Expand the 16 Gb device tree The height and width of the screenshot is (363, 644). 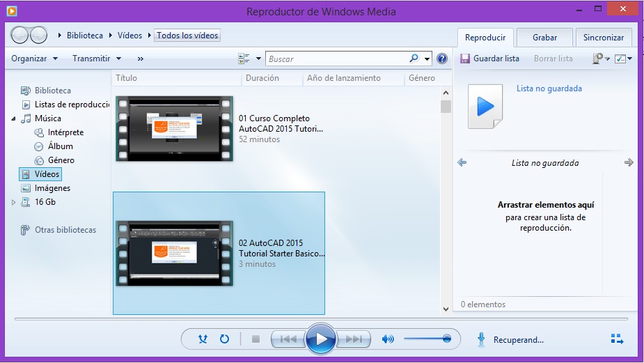point(13,203)
